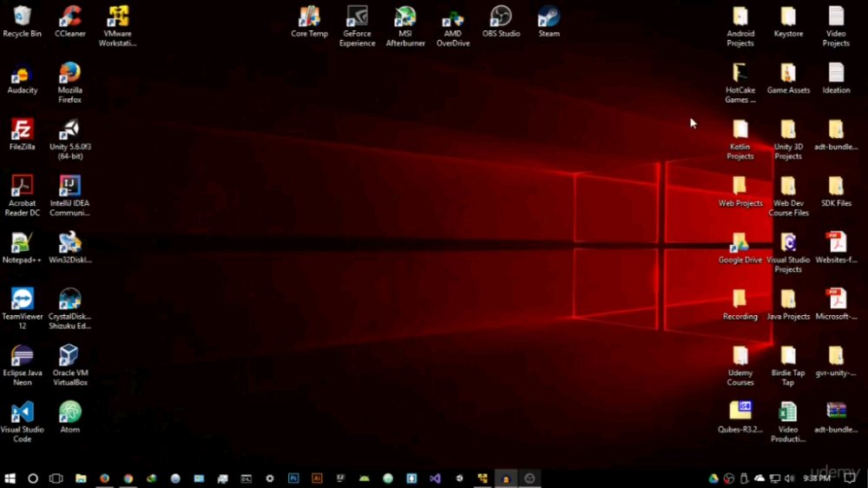Launch Mozilla Firefox desktop shortcut
The width and height of the screenshot is (868, 488).
[x=69, y=83]
